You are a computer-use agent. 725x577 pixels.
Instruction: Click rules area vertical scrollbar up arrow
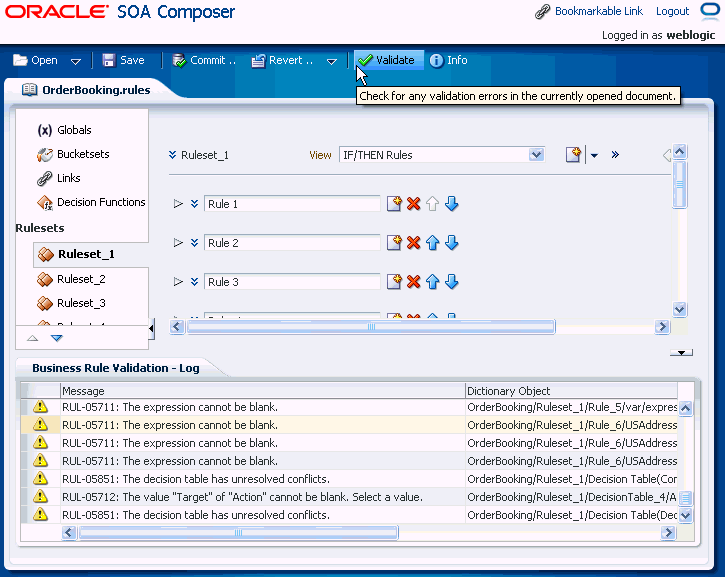tap(679, 151)
